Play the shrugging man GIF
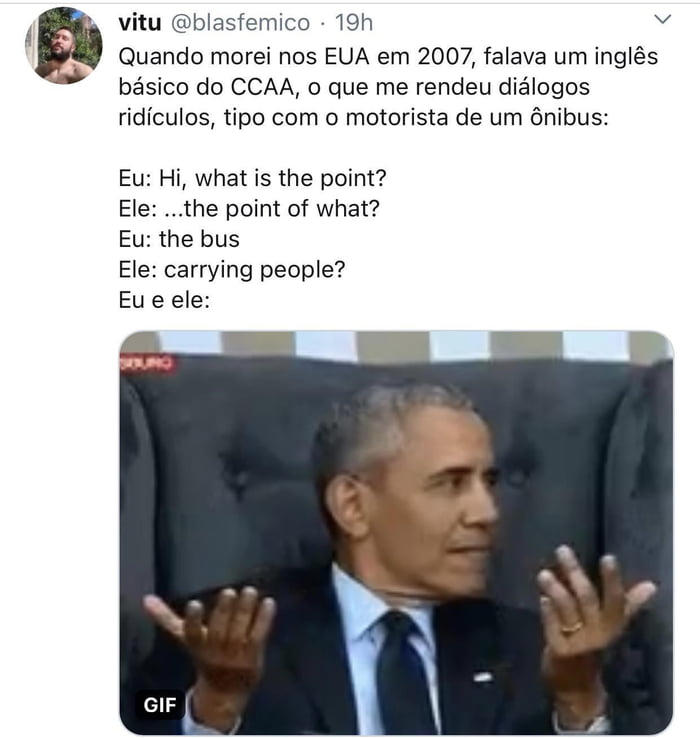Viewport: 700px width, 738px height. point(396,533)
